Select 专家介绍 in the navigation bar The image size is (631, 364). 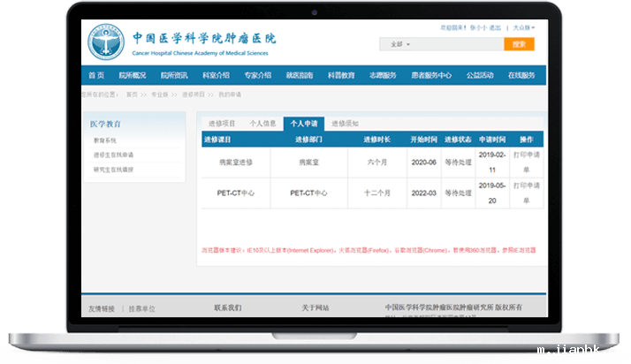click(x=257, y=75)
